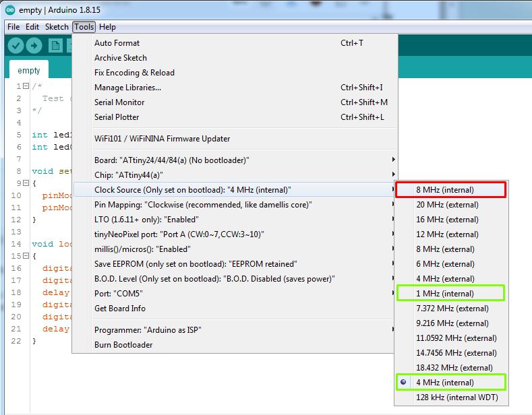Screen dimensions: 532x415
Task: Open Manage Libraries...
Action: pos(235,88)
